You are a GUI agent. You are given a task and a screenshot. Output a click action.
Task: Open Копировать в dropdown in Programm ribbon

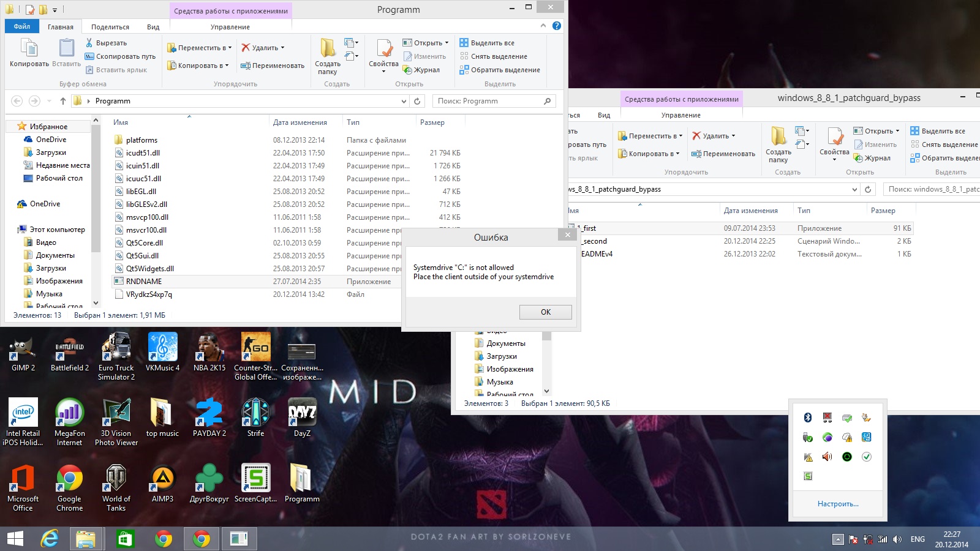pos(197,66)
